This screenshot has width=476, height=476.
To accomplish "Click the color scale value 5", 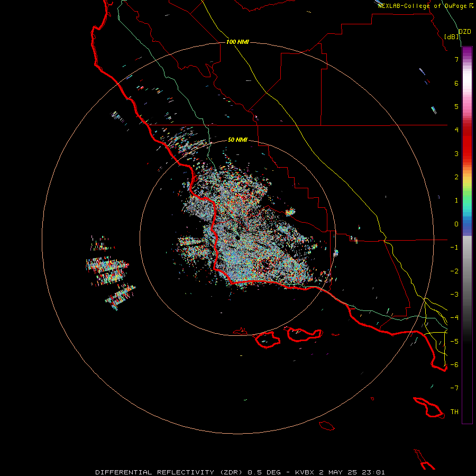I will 456,106.
